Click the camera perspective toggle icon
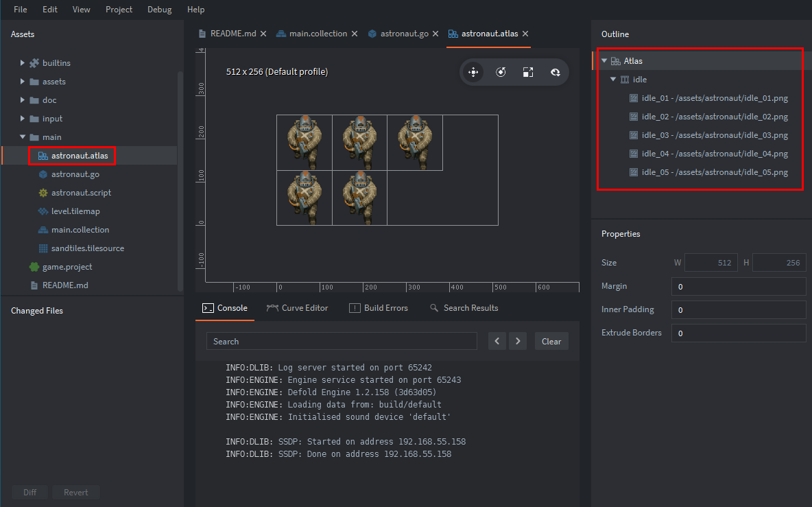 [x=555, y=72]
